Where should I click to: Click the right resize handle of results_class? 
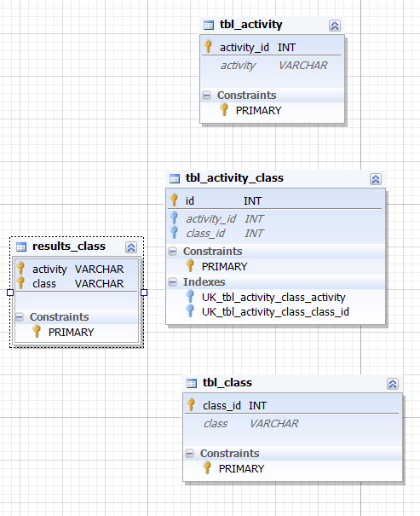[144, 293]
